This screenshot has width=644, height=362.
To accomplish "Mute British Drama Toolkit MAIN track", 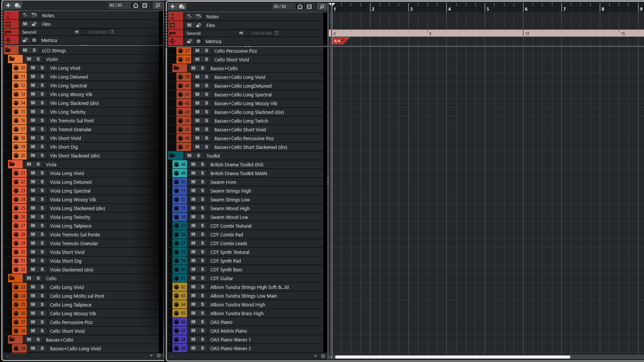I will 193,173.
